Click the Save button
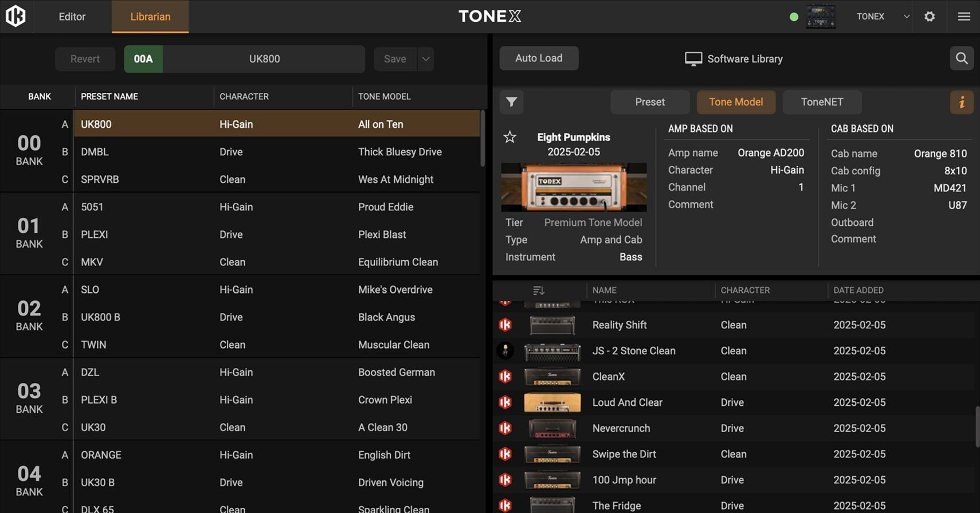The width and height of the screenshot is (980, 513). (395, 59)
